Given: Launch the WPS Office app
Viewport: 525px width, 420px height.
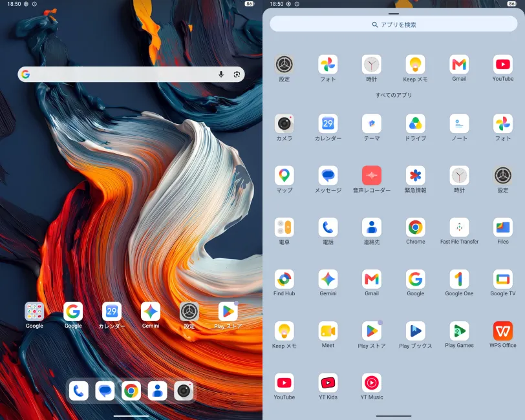Looking at the screenshot, I should click(502, 331).
